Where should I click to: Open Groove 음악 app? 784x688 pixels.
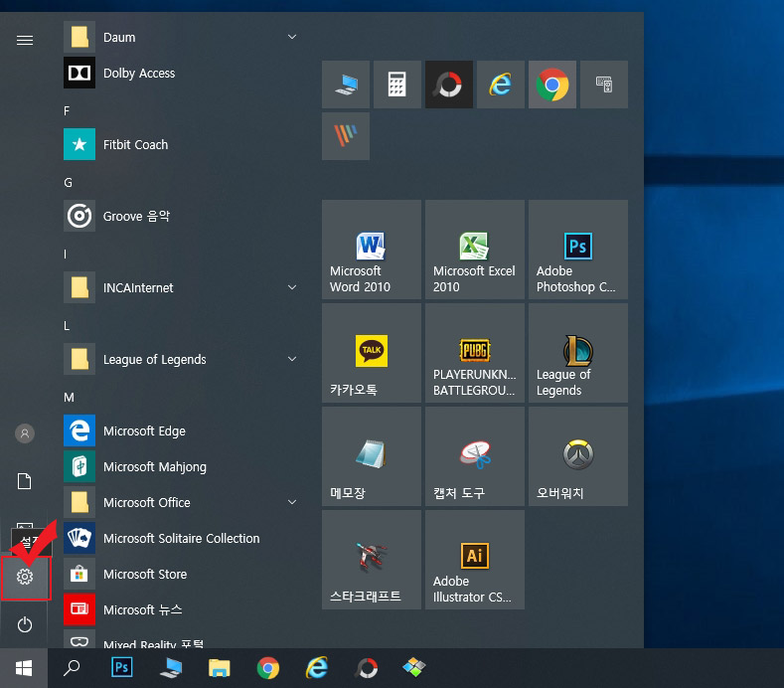coord(181,216)
